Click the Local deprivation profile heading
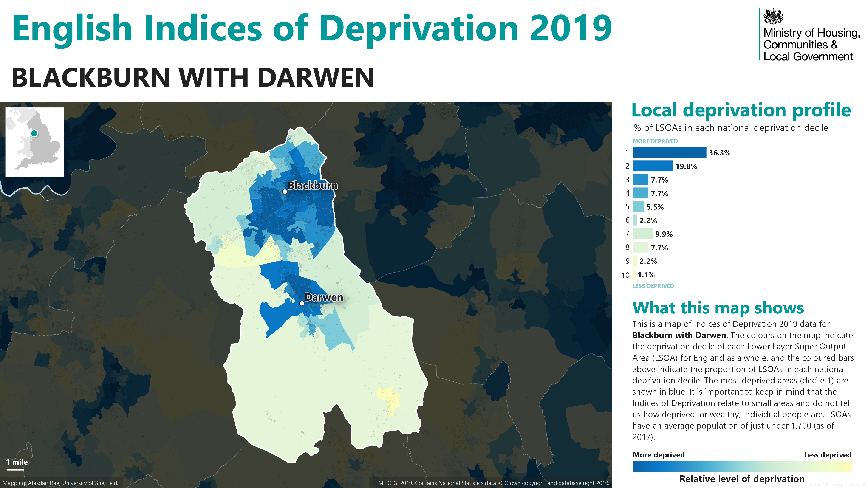 pyautogui.click(x=741, y=110)
